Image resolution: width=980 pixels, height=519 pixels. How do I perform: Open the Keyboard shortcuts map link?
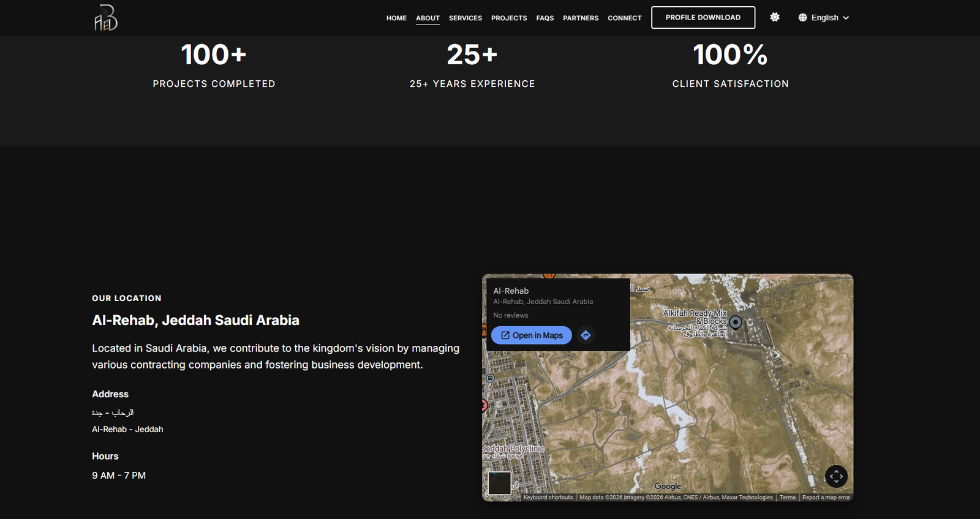pos(548,498)
